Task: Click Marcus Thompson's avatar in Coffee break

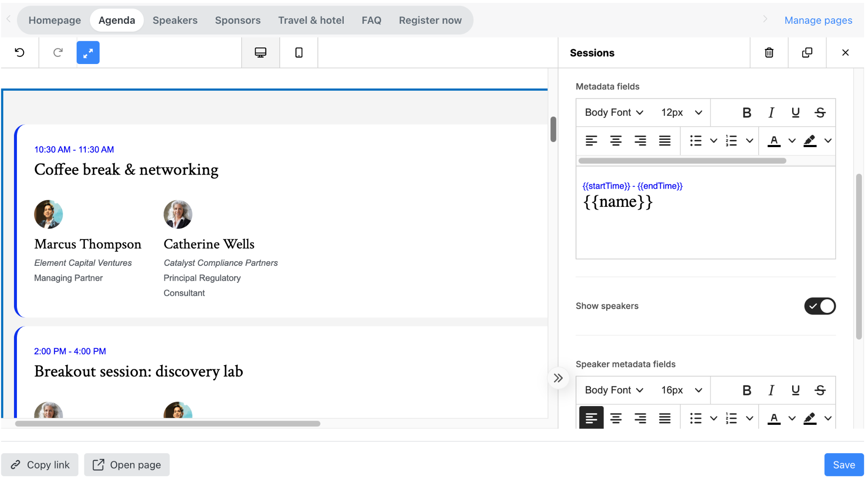Action: point(48,215)
